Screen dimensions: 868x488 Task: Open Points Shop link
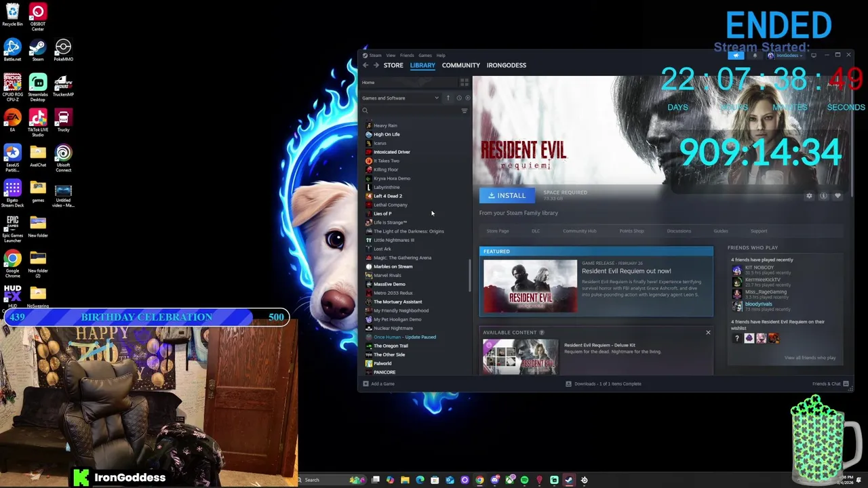[x=631, y=231]
